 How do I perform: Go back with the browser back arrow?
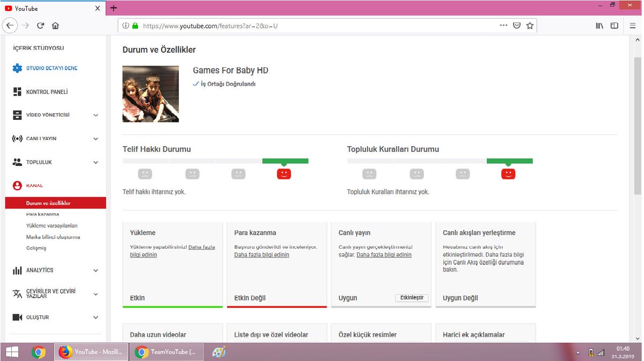[10, 25]
